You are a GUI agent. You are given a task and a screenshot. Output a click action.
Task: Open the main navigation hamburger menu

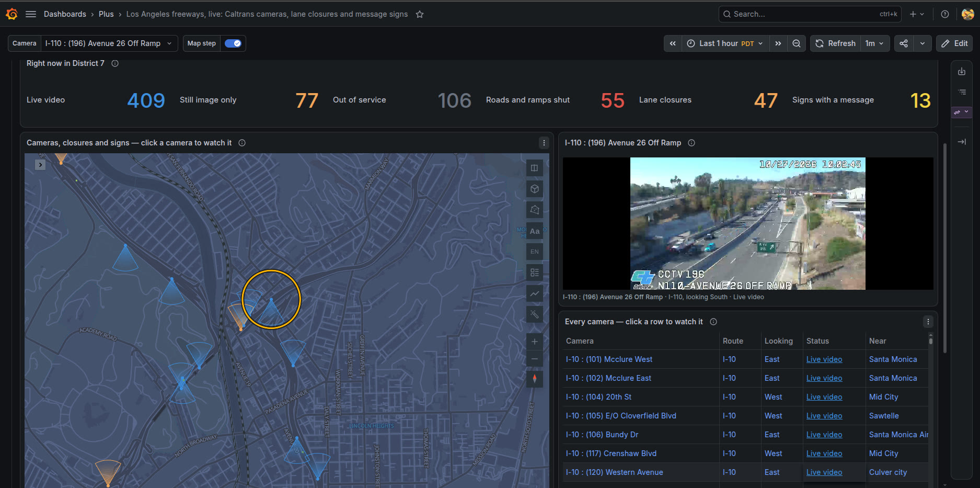(31, 14)
